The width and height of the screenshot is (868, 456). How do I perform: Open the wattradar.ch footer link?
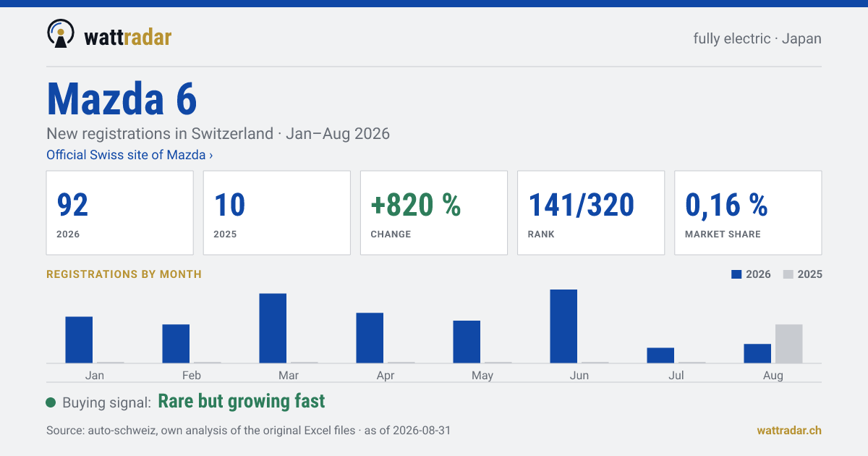[x=789, y=430]
